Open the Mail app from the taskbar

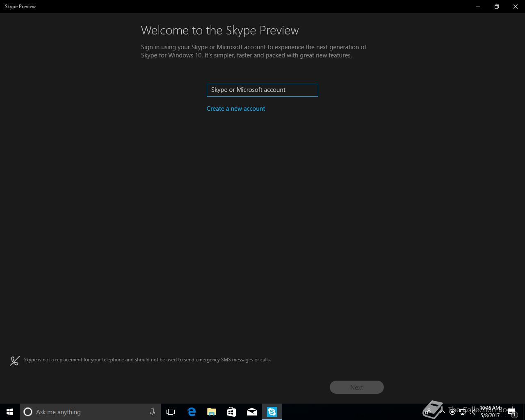pyautogui.click(x=252, y=412)
